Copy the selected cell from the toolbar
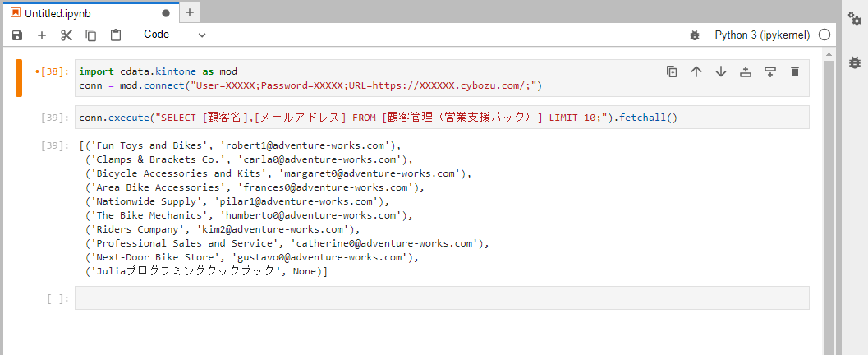 click(x=91, y=35)
